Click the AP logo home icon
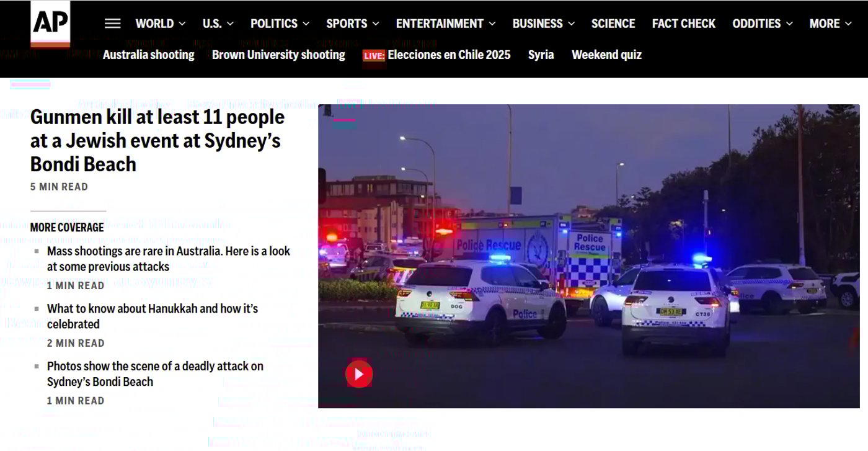The width and height of the screenshot is (868, 451). (50, 24)
